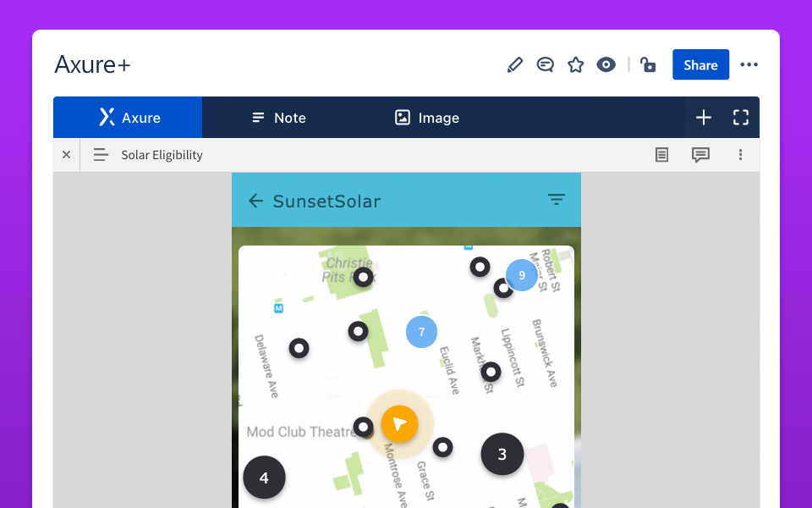Click the pencil edit icon

click(x=515, y=65)
